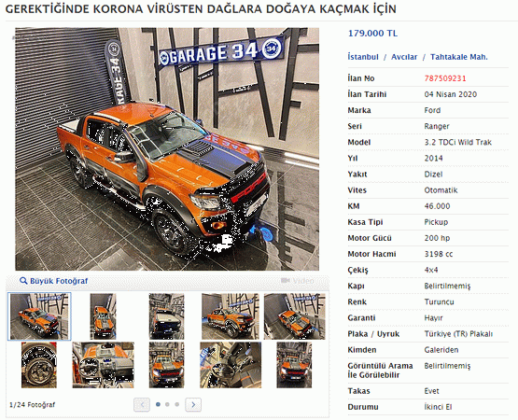Go to previous photo page arrow
The image size is (518, 420).
(142, 405)
